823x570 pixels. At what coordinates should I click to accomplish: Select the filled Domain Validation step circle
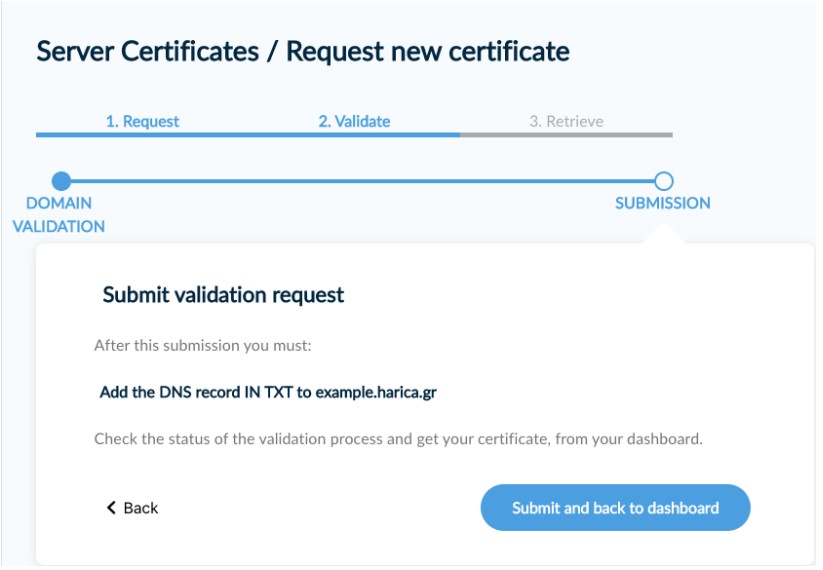click(x=62, y=181)
